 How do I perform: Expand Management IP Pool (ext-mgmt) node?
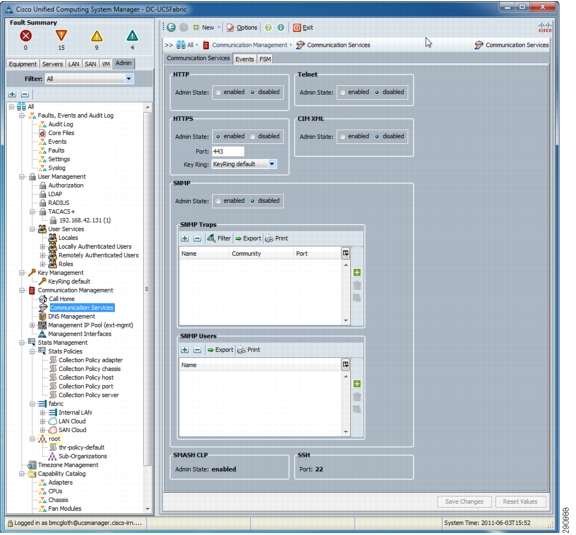pos(32,325)
